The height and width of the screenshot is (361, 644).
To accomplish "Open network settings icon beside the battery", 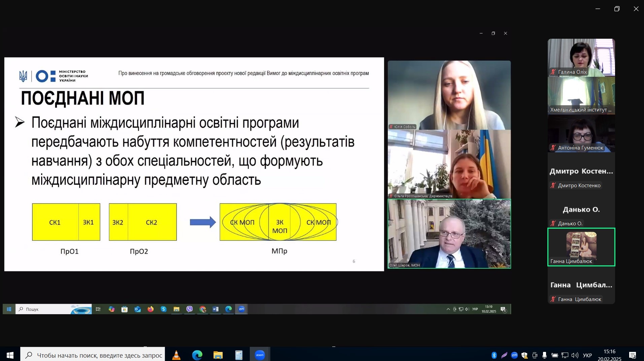I will (565, 355).
